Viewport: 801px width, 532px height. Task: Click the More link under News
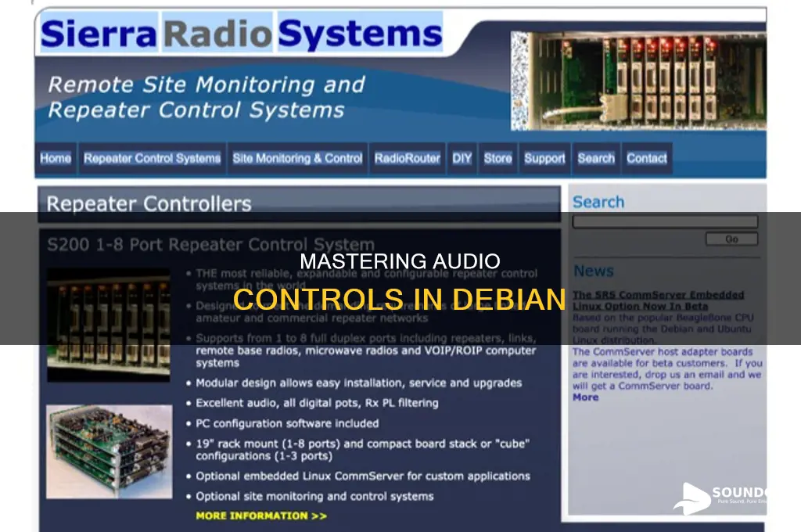tap(585, 397)
